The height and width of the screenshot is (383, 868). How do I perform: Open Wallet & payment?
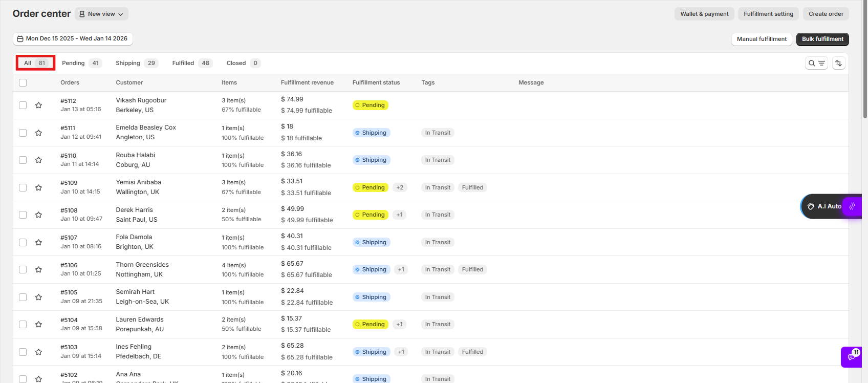[x=704, y=14]
